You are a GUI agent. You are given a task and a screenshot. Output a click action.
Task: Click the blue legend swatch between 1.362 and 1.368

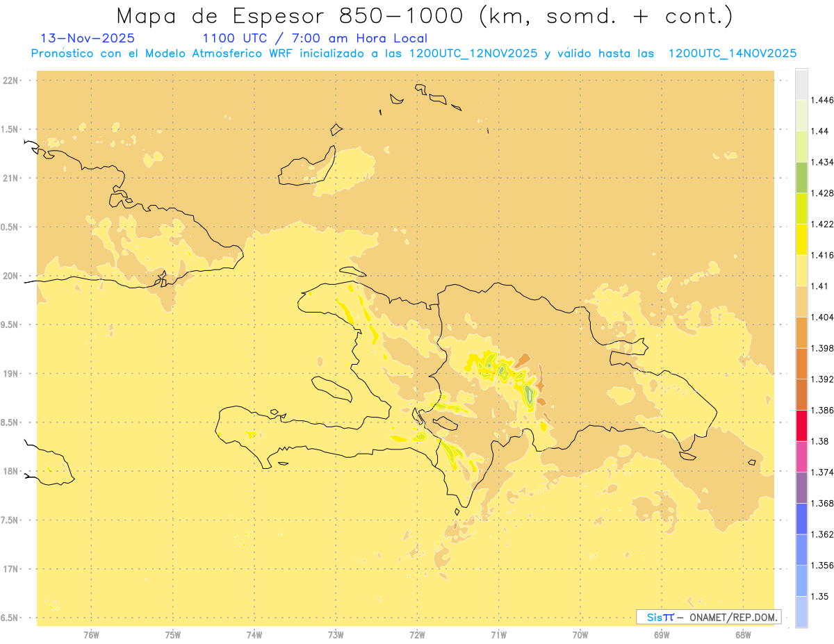click(801, 518)
